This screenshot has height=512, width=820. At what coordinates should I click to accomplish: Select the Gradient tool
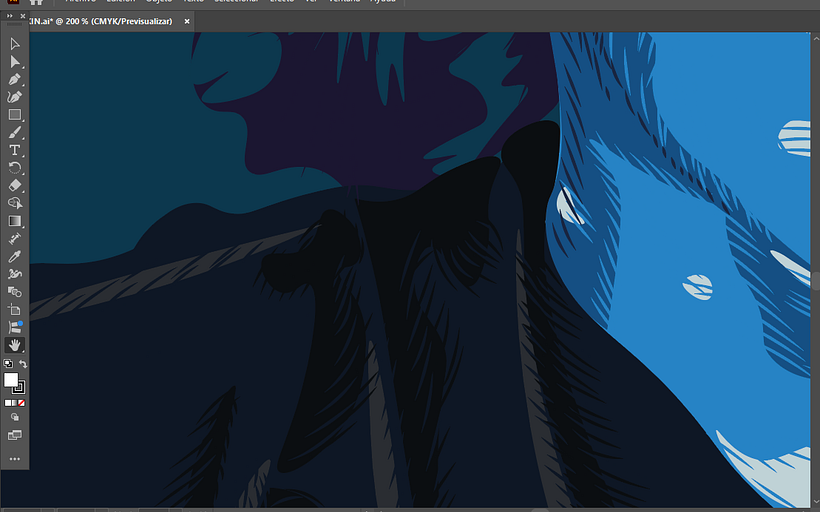(15, 221)
